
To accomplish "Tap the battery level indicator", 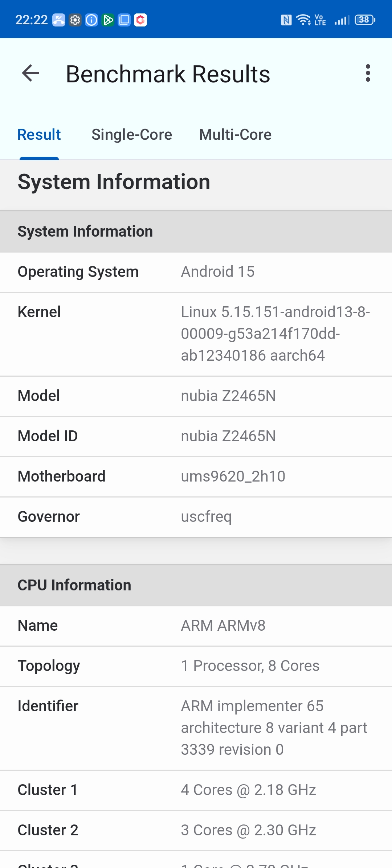I will pos(365,20).
